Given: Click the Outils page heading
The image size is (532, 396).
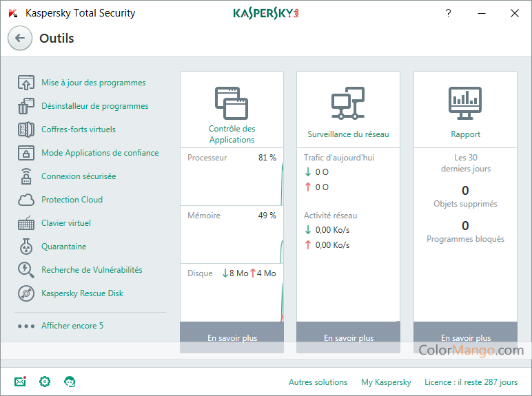Looking at the screenshot, I should pyautogui.click(x=57, y=39).
